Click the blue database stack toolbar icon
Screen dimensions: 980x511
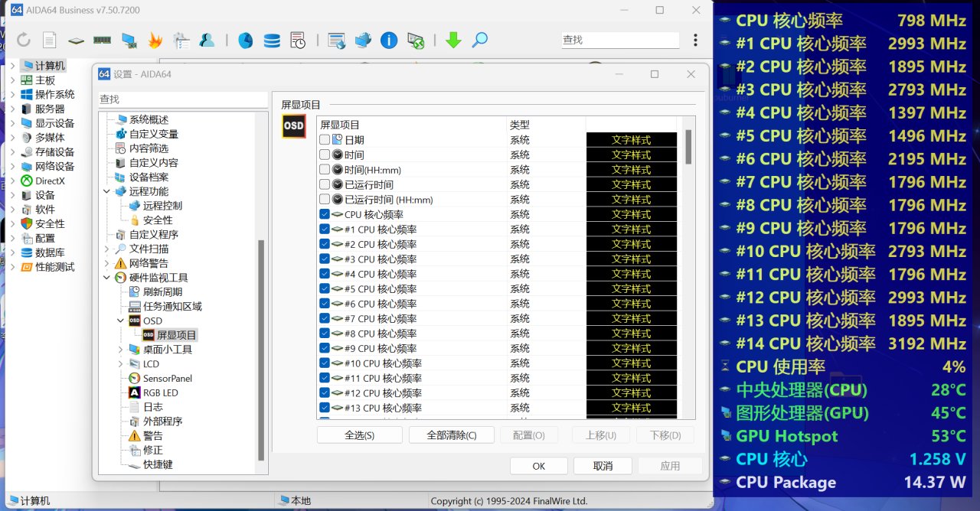point(272,40)
